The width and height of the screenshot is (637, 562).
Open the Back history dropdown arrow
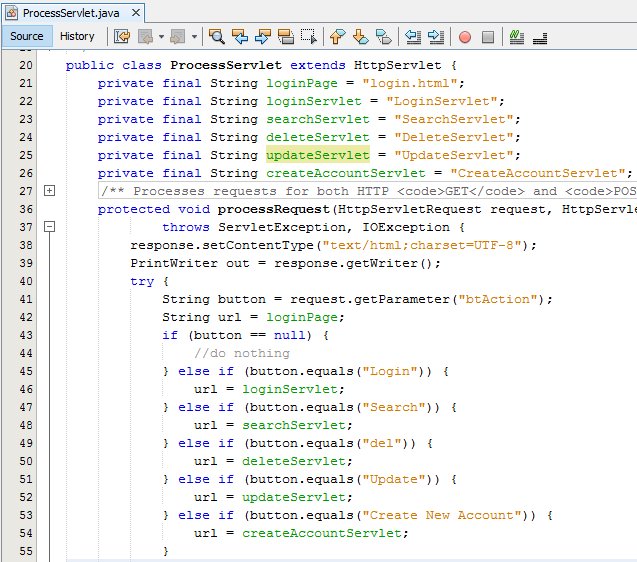(161, 37)
